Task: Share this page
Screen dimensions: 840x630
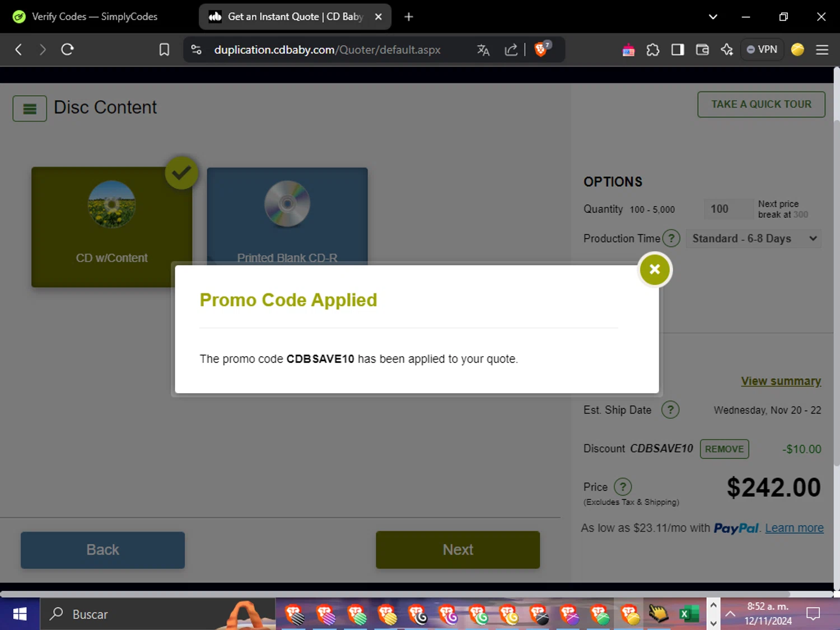Action: (511, 50)
